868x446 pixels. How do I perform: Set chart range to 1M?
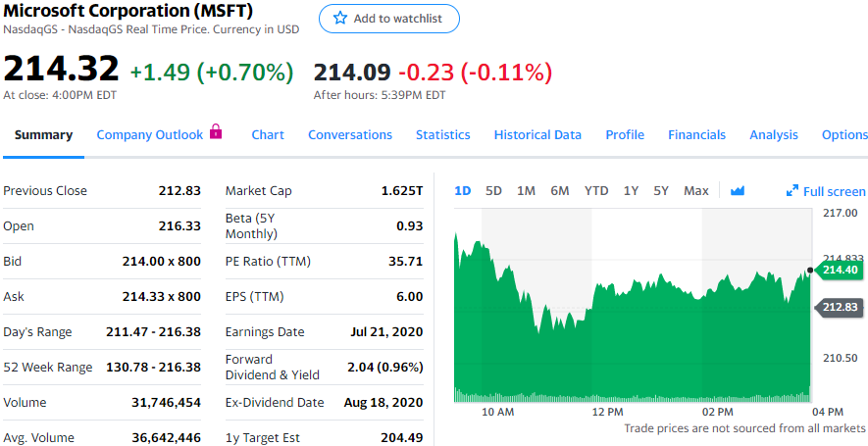coord(526,191)
